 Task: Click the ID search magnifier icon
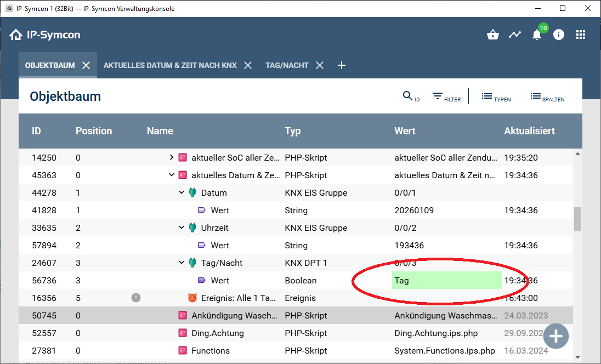[x=407, y=96]
